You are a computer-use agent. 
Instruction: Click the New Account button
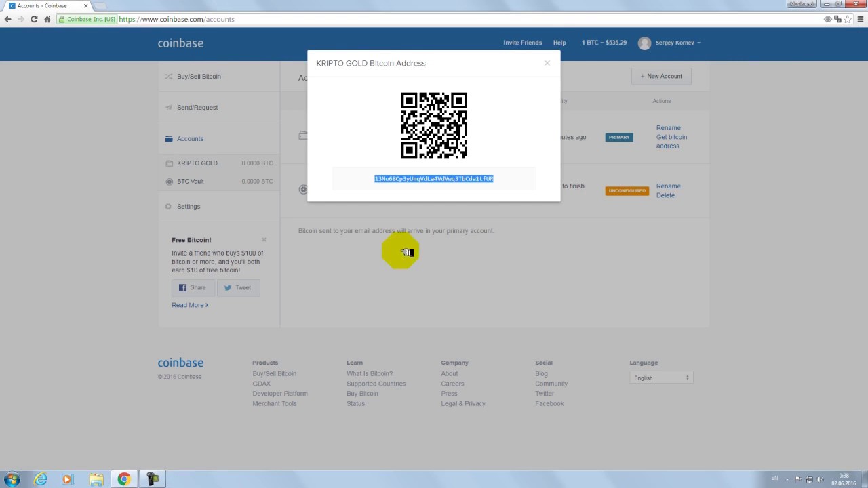(661, 76)
